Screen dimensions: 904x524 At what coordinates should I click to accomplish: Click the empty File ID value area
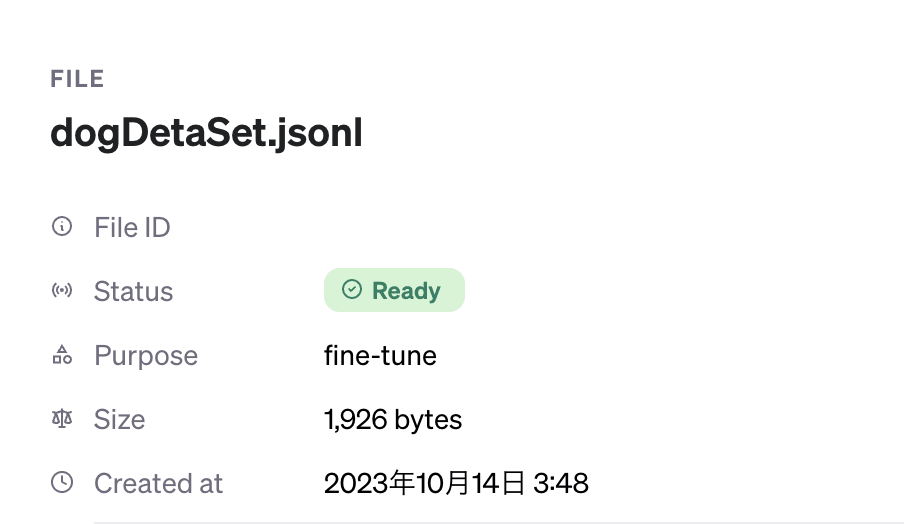click(450, 228)
